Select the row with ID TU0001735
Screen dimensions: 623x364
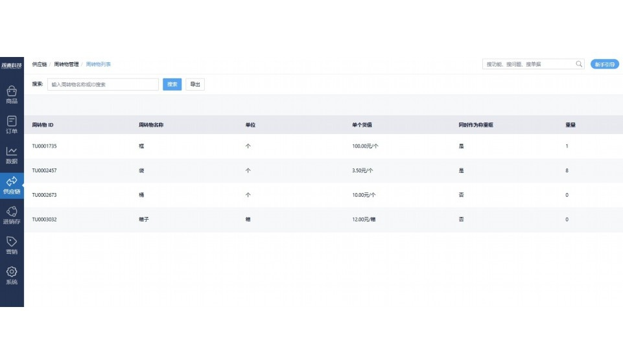point(44,146)
